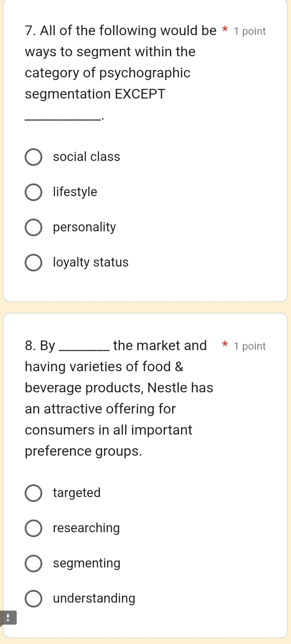
Task: Choose "segmenting" for question 8
Action: click(x=33, y=563)
